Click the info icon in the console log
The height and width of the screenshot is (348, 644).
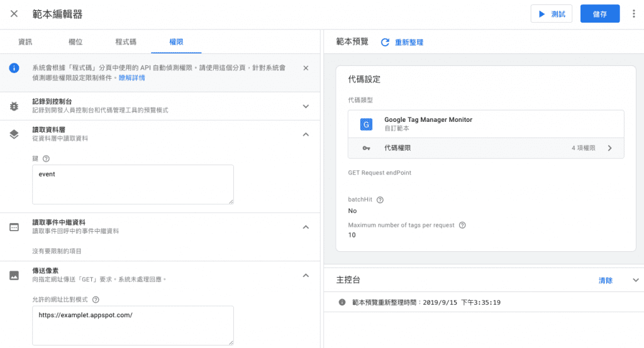pos(341,302)
